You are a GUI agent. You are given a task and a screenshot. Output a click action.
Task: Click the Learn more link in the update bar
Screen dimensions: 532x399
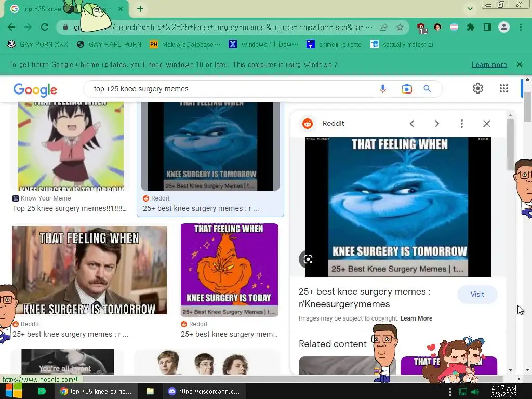click(489, 64)
